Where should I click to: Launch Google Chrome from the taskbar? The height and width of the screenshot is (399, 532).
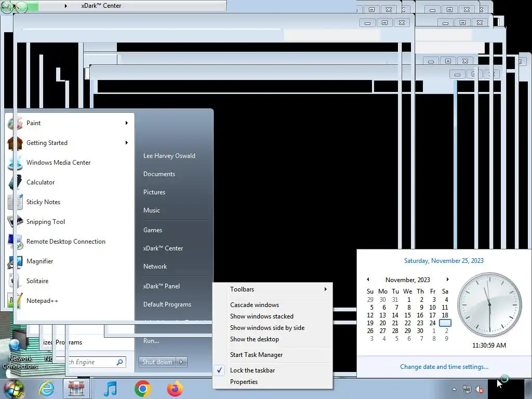(142, 389)
